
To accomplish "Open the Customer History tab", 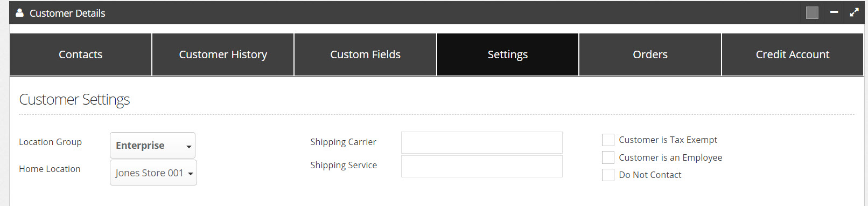I will pyautogui.click(x=223, y=54).
